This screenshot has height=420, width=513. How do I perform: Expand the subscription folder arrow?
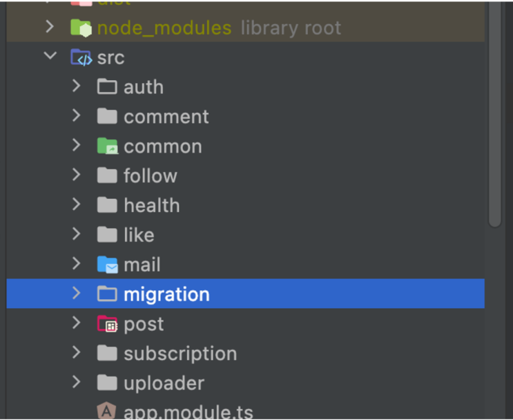(x=76, y=352)
